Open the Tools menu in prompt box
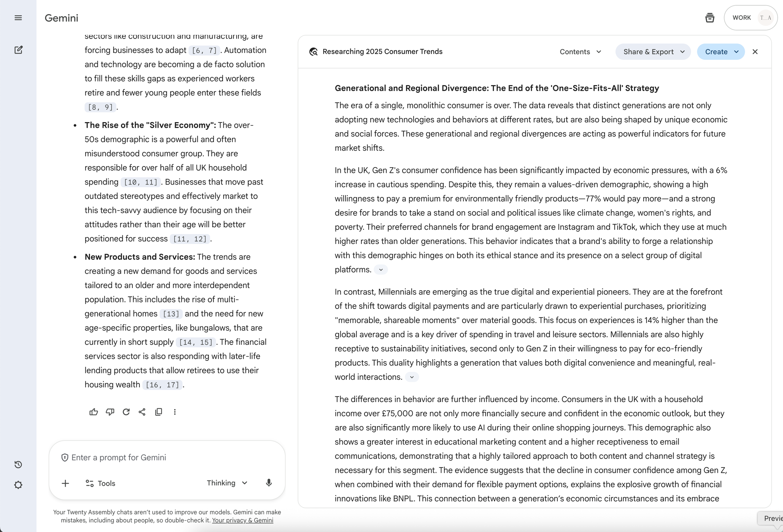Screen dimensions: 783x532 [x=101, y=483]
